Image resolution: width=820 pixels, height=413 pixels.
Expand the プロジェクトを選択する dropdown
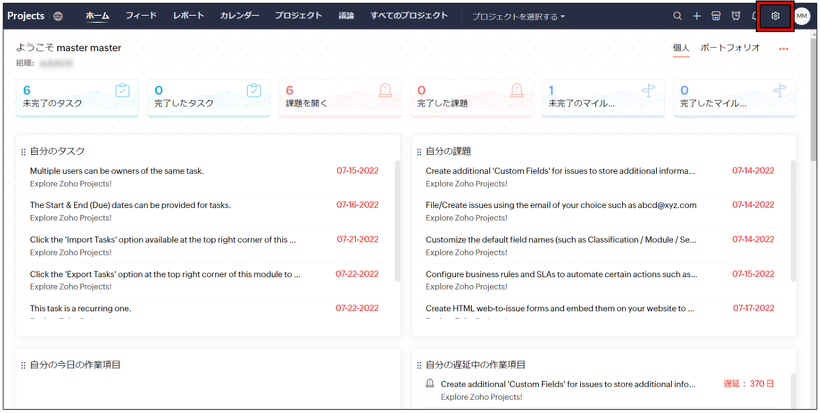518,17
